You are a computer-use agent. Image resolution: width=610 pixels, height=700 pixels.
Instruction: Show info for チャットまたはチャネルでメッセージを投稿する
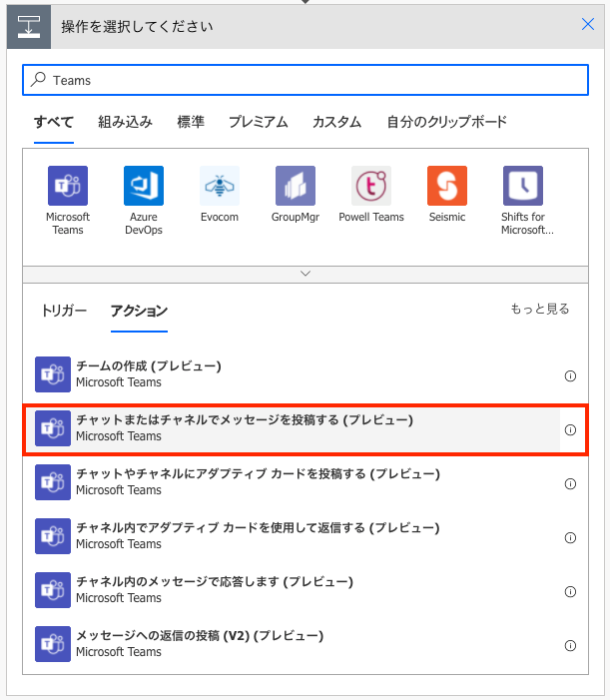coord(570,430)
